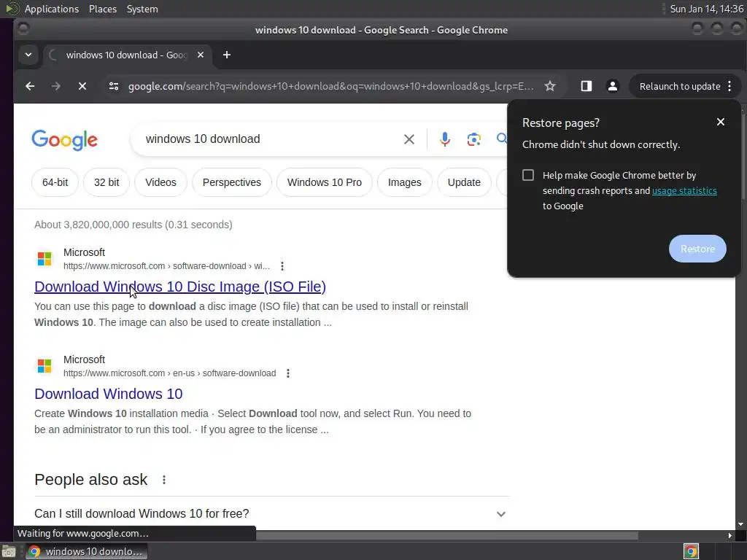This screenshot has width=747, height=560.
Task: Select the 32 bit filter chip
Action: tap(107, 182)
